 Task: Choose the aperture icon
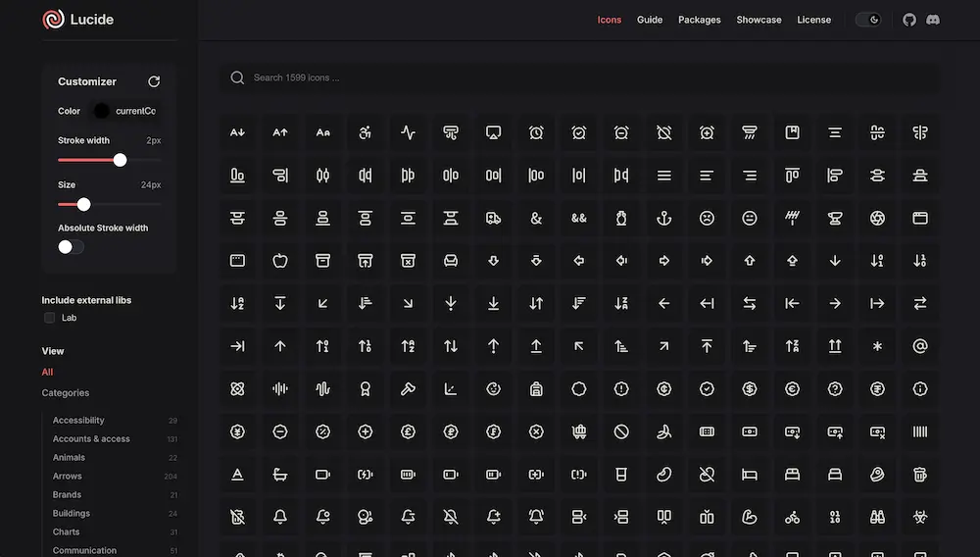coord(877,218)
